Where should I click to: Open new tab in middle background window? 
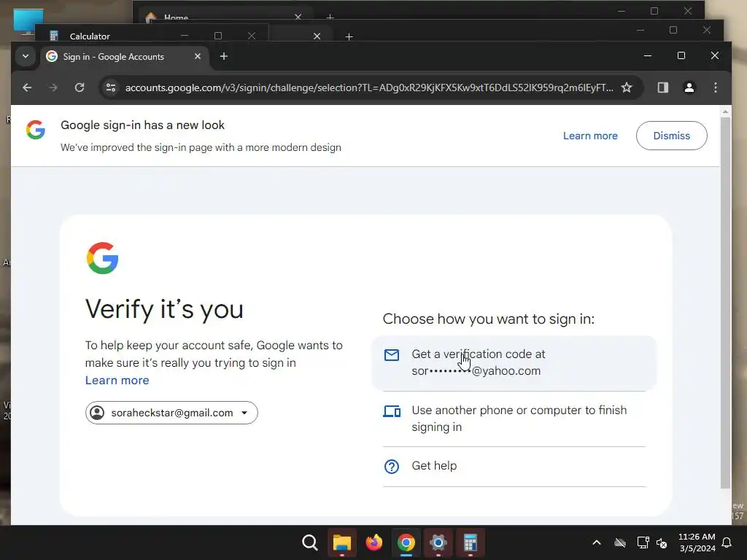[x=349, y=36]
